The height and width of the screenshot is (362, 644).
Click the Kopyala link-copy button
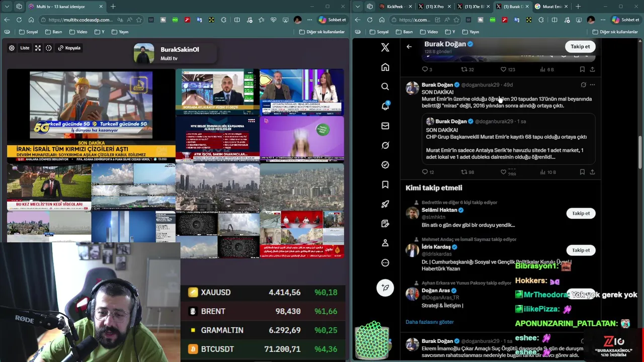69,48
